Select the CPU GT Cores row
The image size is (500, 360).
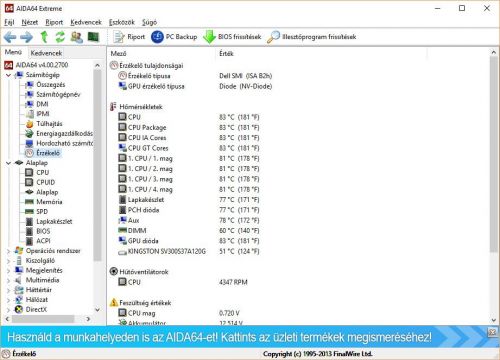(x=189, y=148)
